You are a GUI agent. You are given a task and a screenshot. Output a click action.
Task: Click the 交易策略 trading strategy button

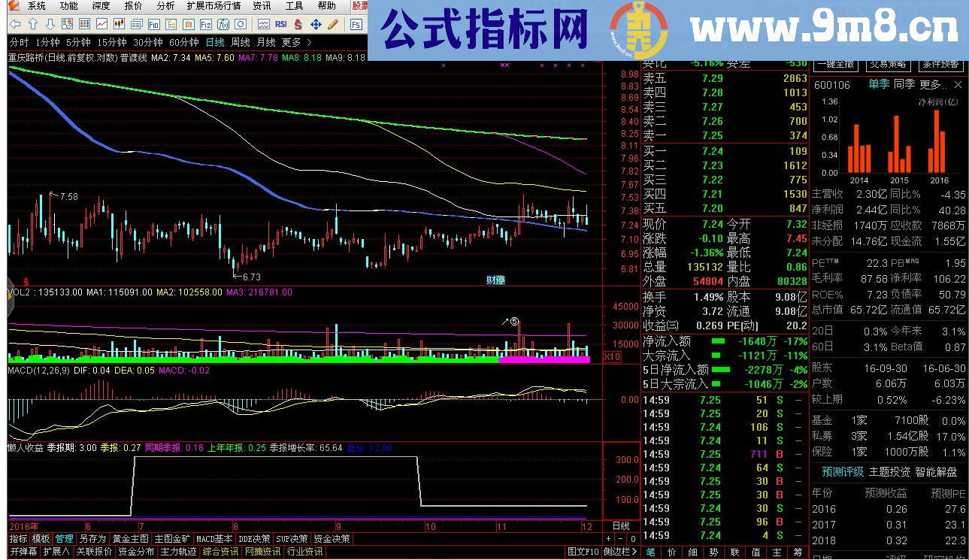[889, 64]
